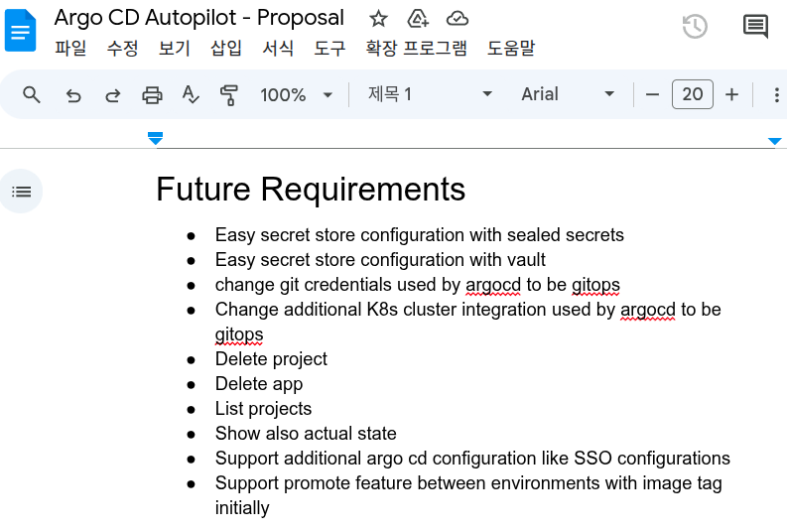787x532 pixels.
Task: Redo the last action
Action: point(113,95)
